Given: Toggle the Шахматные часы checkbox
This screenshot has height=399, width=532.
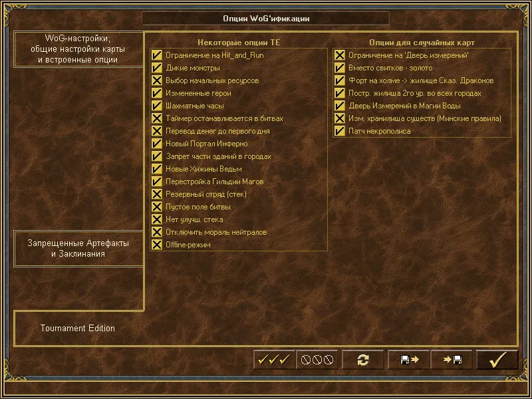Looking at the screenshot, I should pos(157,106).
